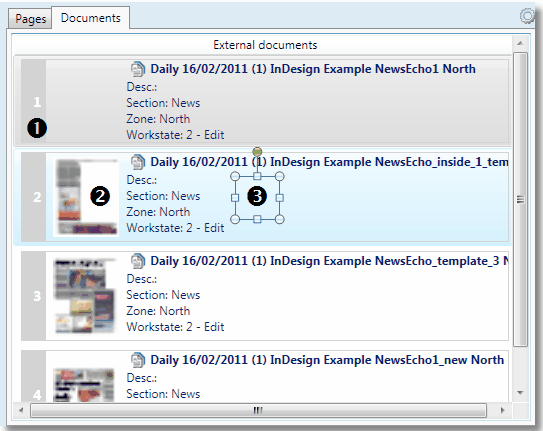This screenshot has height=431, width=543.
Task: Click the green rotation handle above marker 3
Action: point(257,151)
